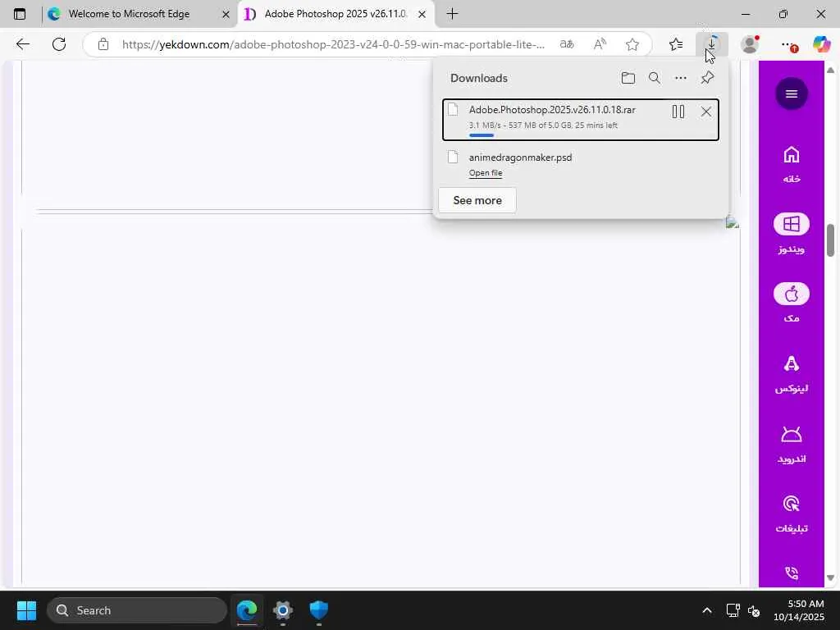
Task: Cancel the Adobe Photoshop rar download
Action: tap(706, 112)
